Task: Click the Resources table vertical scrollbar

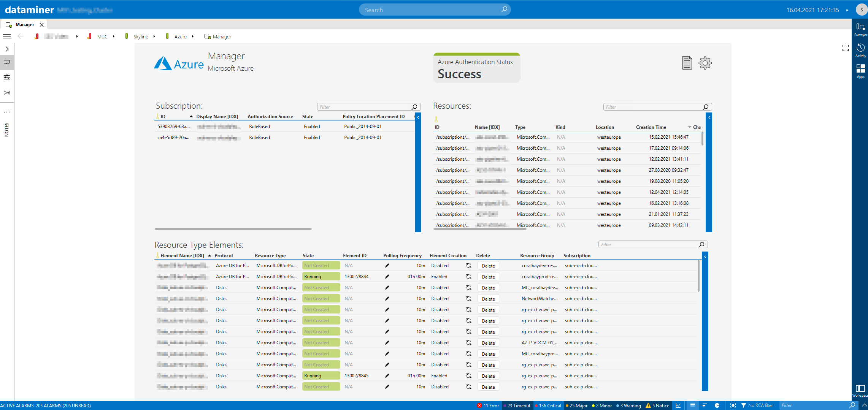Action: coord(702,138)
